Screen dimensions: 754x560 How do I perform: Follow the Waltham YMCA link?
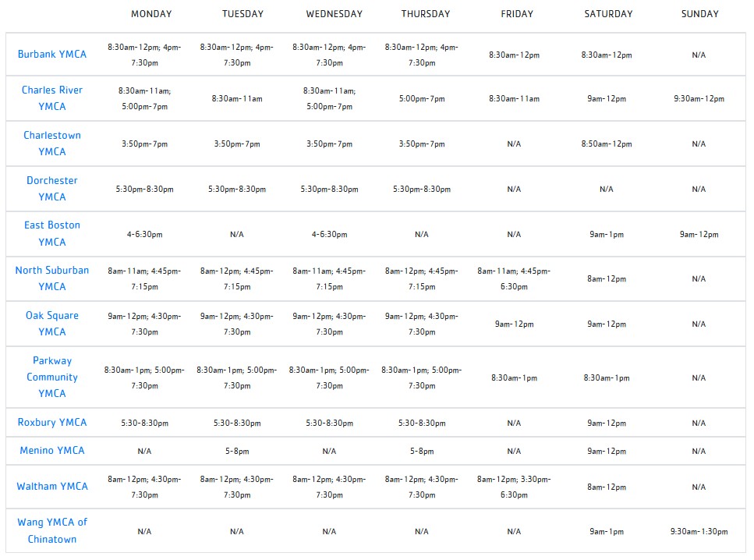(x=52, y=487)
